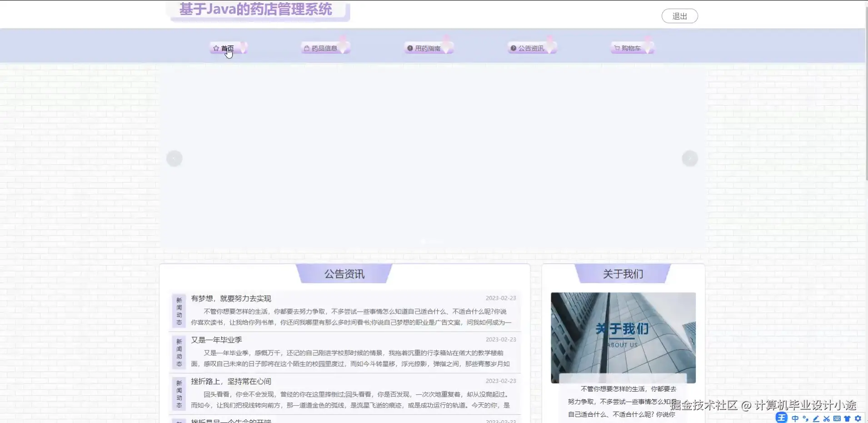868x423 pixels.
Task: Click the 新闻动态 tag beside 挫折路上
Action: [179, 394]
